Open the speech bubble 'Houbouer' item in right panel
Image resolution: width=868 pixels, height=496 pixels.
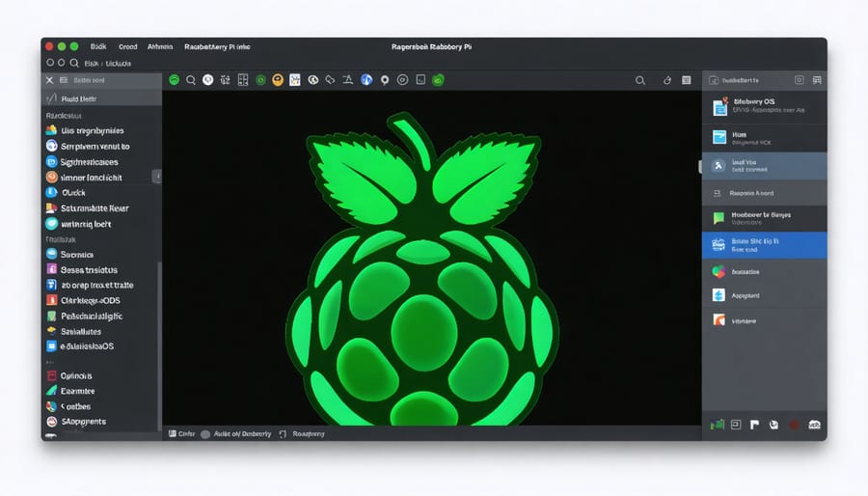765,218
